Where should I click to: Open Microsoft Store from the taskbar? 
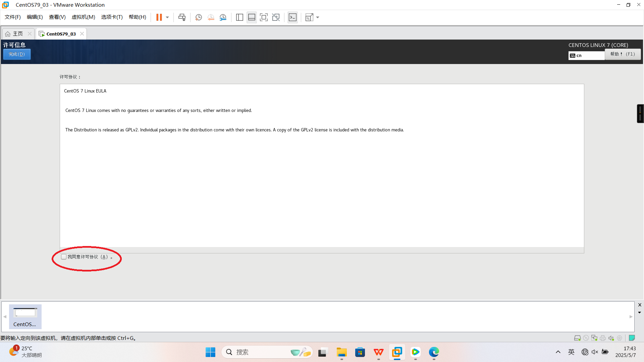point(360,352)
